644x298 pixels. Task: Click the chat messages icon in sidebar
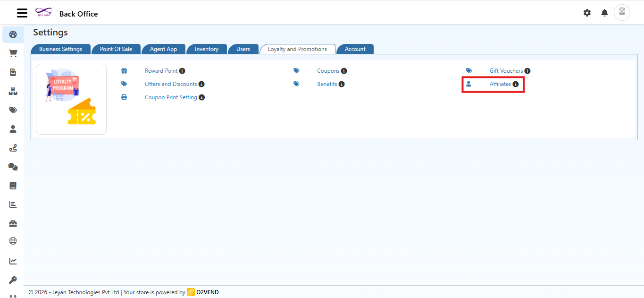click(x=13, y=166)
